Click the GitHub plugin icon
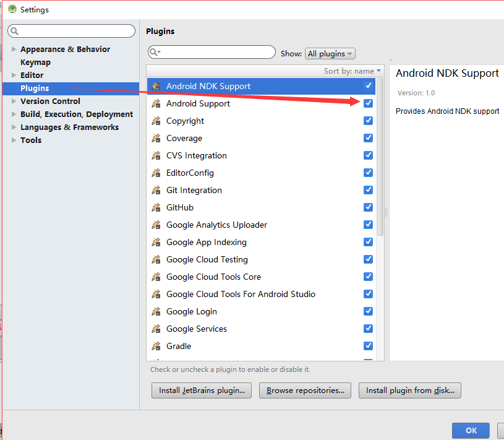504x440 pixels. [156, 207]
